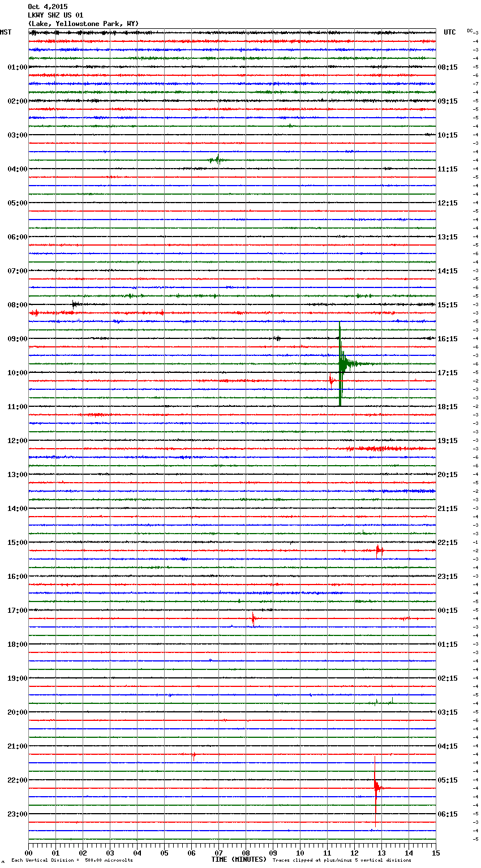Select the 13:00 MST row label
481x868 pixels.
click(x=18, y=475)
